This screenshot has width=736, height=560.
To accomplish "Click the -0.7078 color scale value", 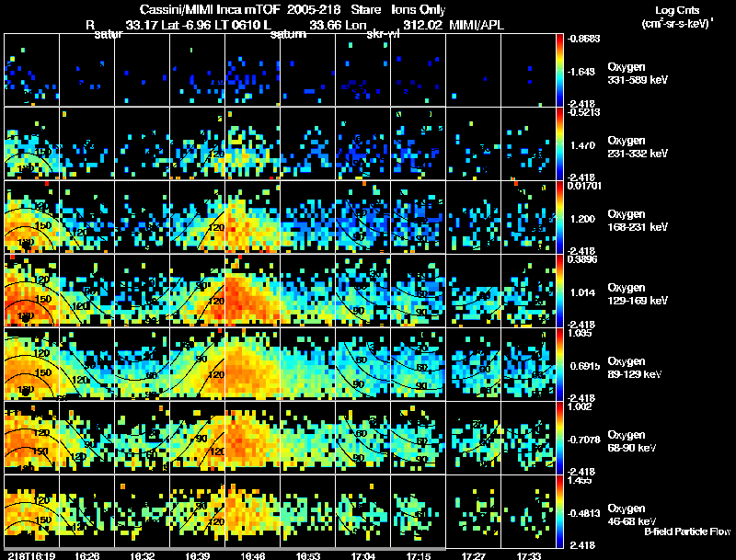I will pos(583,440).
